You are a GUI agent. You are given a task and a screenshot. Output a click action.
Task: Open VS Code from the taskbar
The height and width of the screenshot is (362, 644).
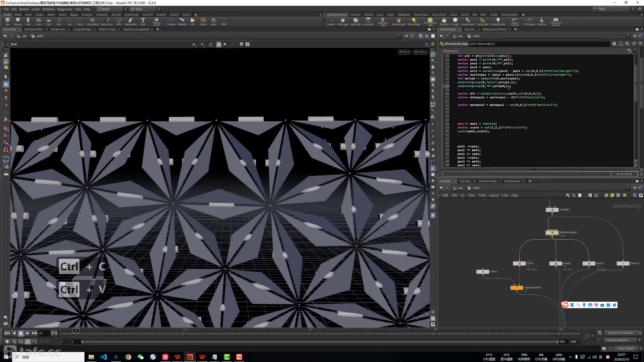(x=104, y=357)
